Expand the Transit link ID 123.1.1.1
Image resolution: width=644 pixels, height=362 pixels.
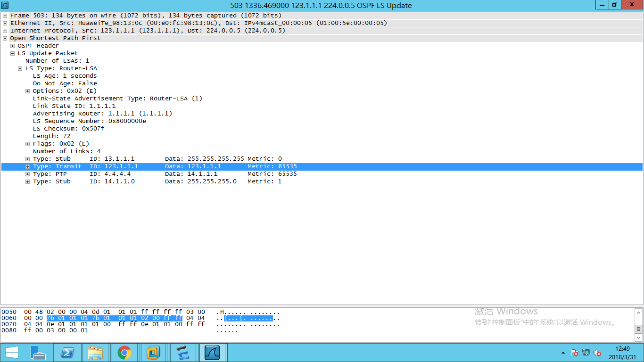click(x=28, y=166)
